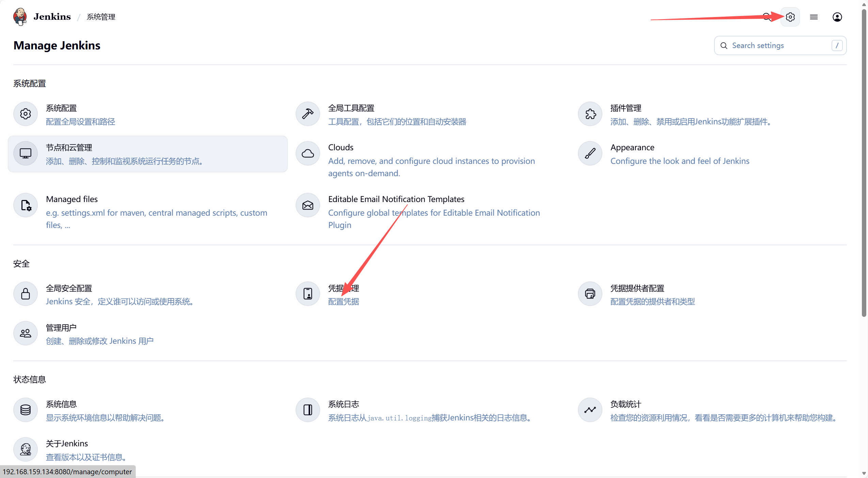Click the load statistics graph icon
This screenshot has width=868, height=478.
[590, 410]
